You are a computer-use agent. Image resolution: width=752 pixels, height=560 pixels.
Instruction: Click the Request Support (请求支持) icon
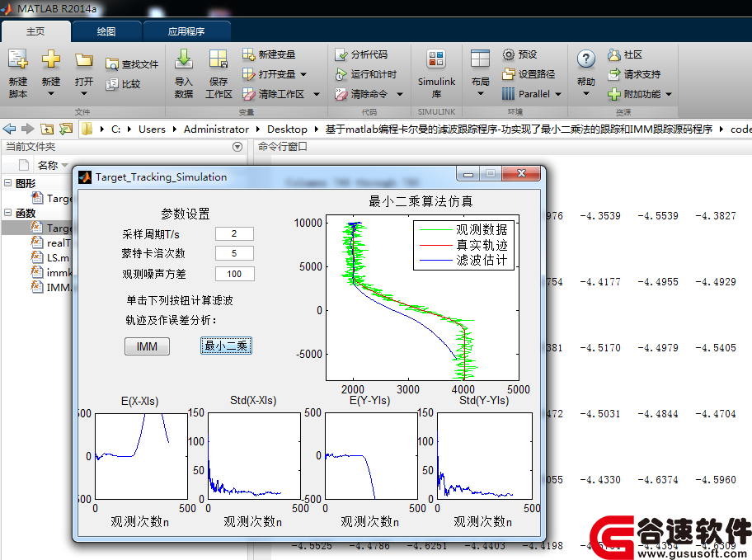click(613, 74)
